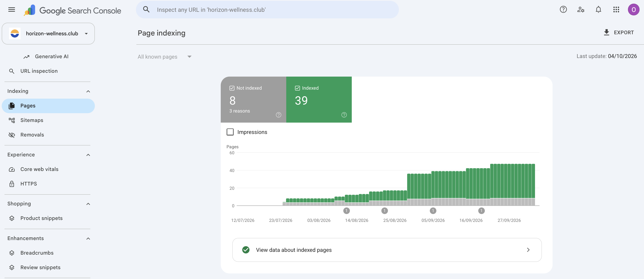
Task: Toggle the Not indexed checkbox
Action: (232, 88)
